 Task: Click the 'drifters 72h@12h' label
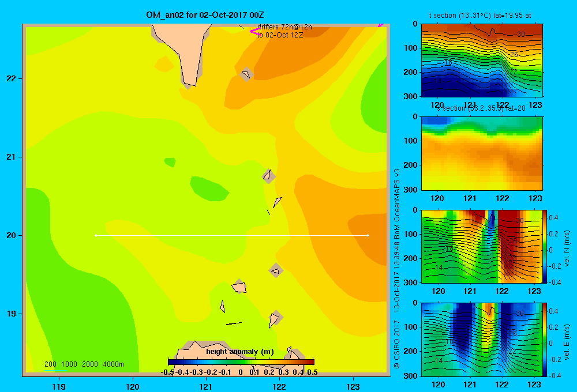click(x=284, y=27)
